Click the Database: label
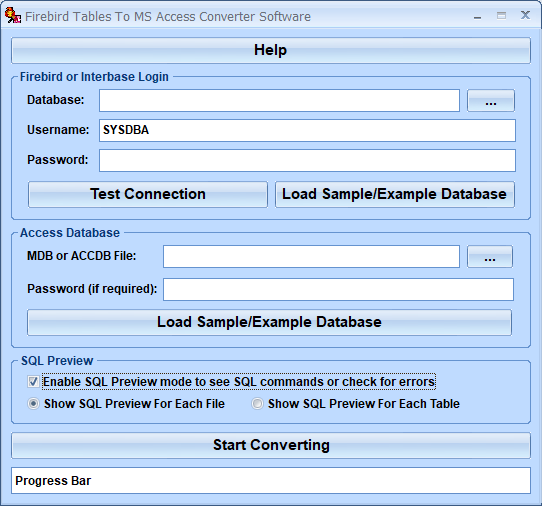 56,100
